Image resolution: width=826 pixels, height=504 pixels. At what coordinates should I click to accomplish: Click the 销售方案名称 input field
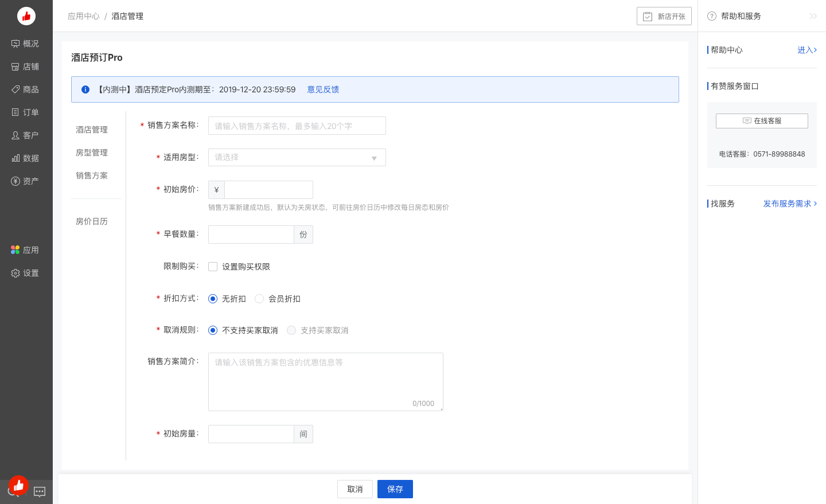pyautogui.click(x=297, y=126)
